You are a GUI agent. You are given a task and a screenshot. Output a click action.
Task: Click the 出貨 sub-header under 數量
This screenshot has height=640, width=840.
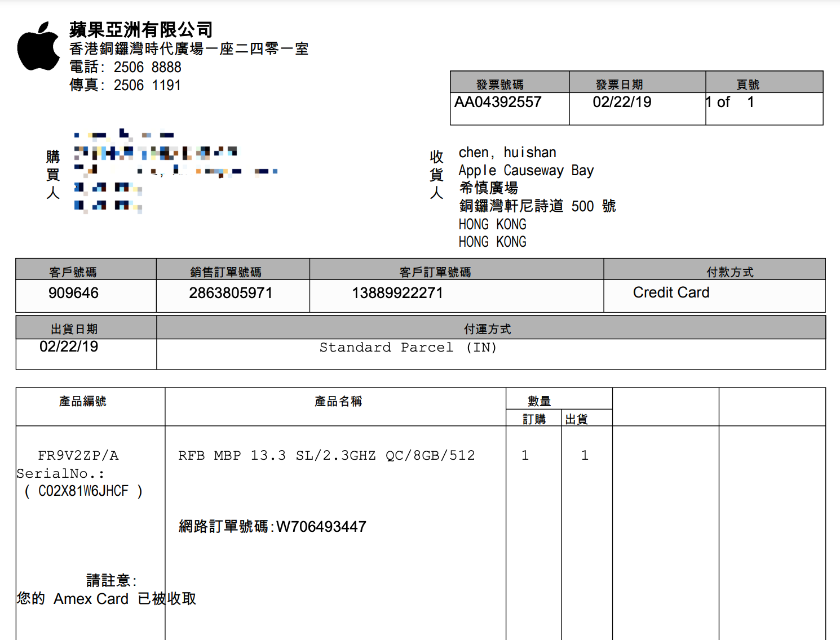(x=577, y=419)
